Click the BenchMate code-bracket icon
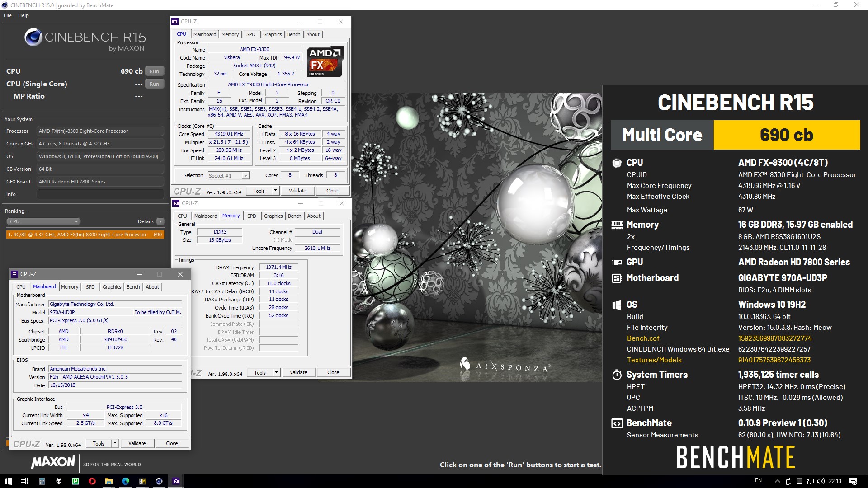Screen dimensions: 868x488 click(x=617, y=423)
